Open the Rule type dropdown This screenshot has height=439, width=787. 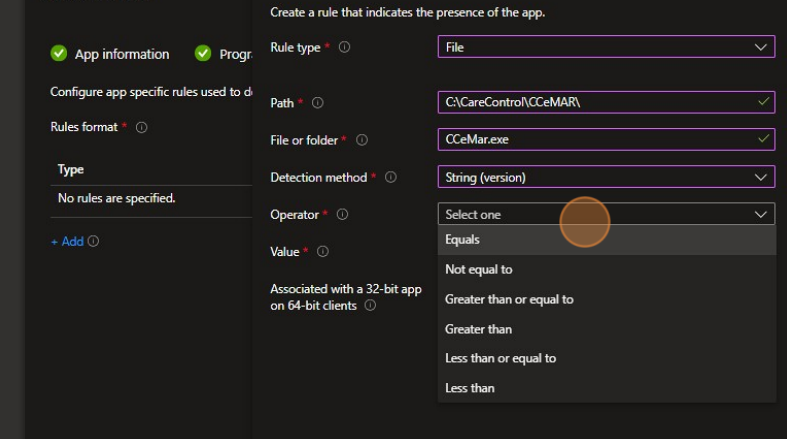tap(606, 47)
